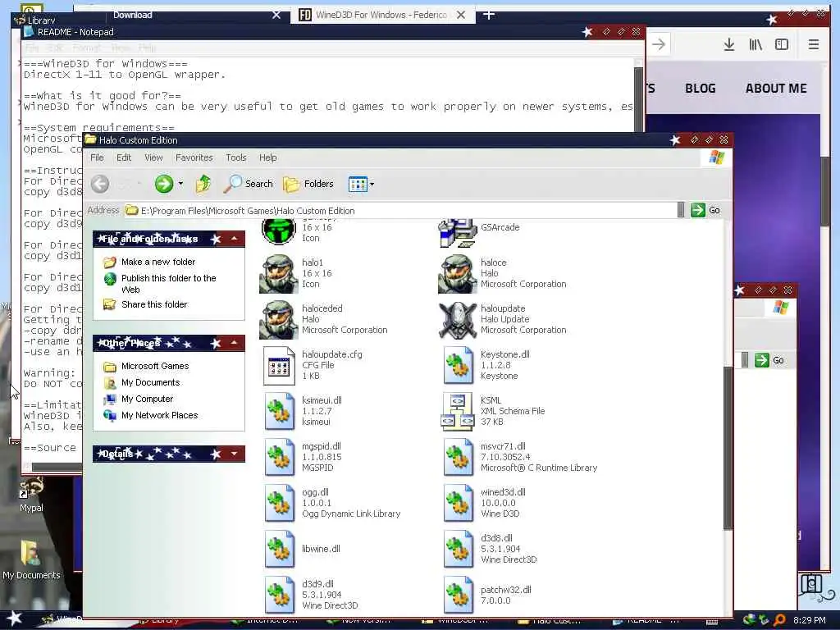Open the Views dropdown arrow

pyautogui.click(x=372, y=185)
